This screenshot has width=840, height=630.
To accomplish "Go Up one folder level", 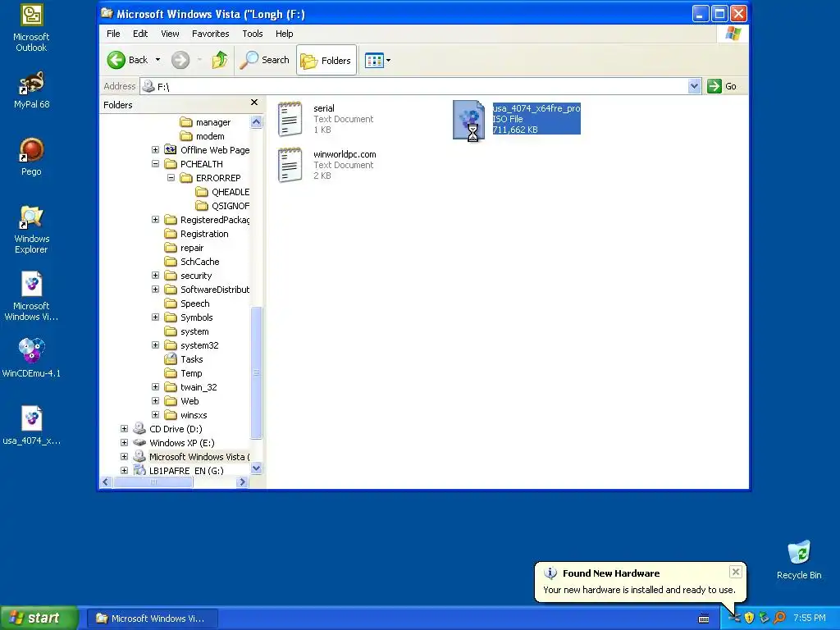I will (x=219, y=60).
